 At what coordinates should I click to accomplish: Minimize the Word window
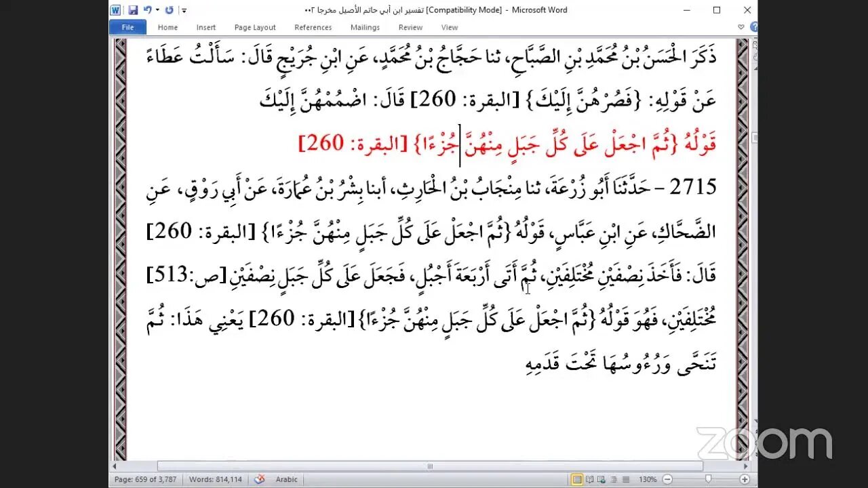click(686, 10)
